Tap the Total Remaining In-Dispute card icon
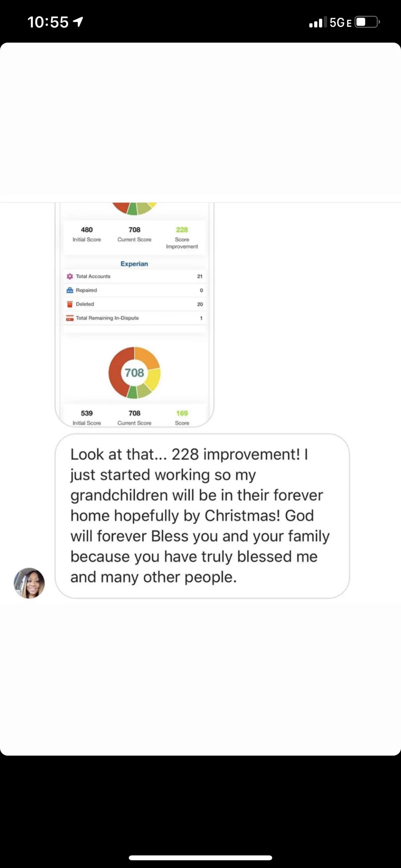Image resolution: width=401 pixels, height=868 pixels. (70, 318)
